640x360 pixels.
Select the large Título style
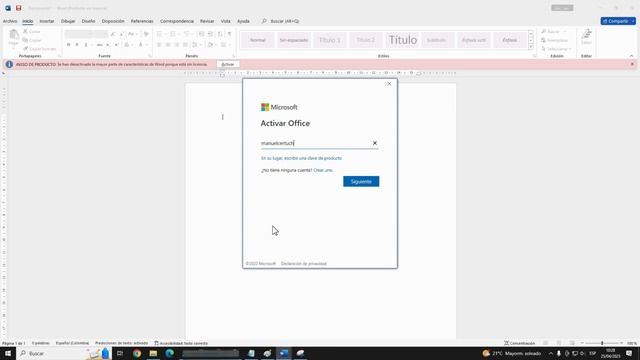coord(402,40)
